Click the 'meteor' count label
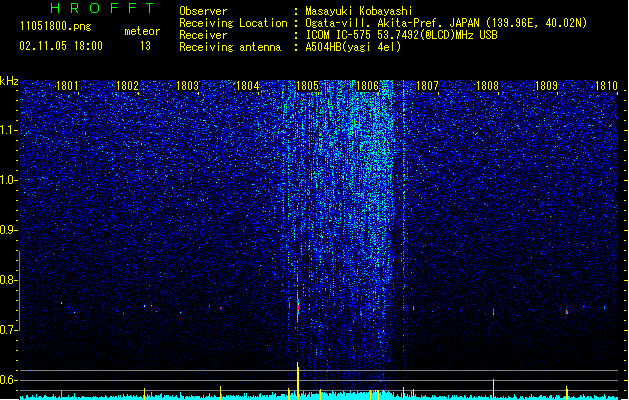This screenshot has height=400, width=629. (x=142, y=31)
